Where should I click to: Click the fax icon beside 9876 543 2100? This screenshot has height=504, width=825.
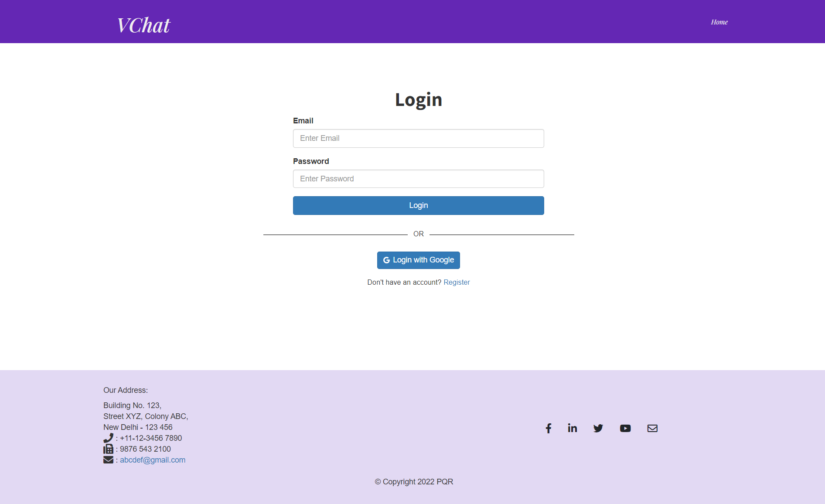pos(108,449)
